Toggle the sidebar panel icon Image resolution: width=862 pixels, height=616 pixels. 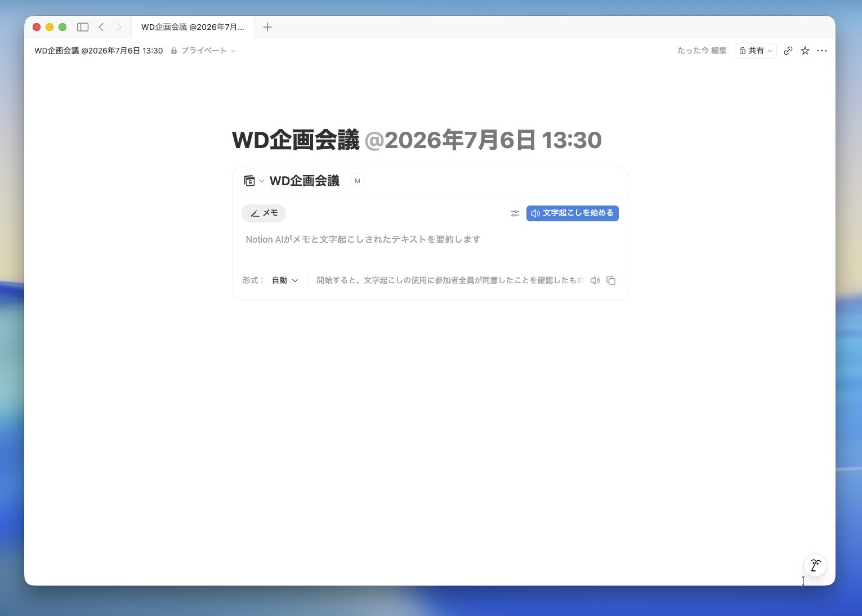tap(83, 27)
